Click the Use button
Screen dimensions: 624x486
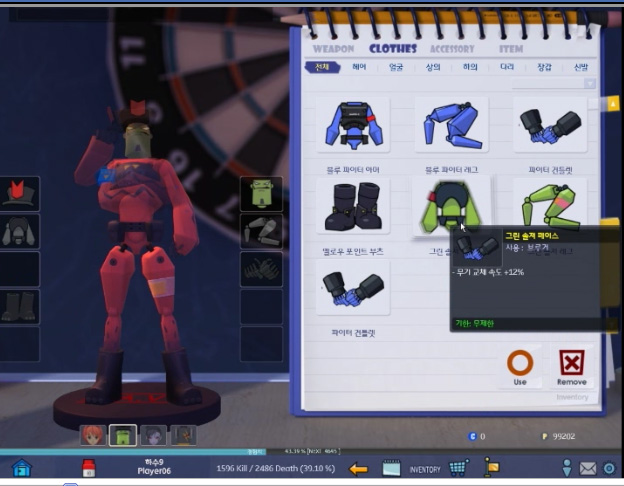click(520, 367)
